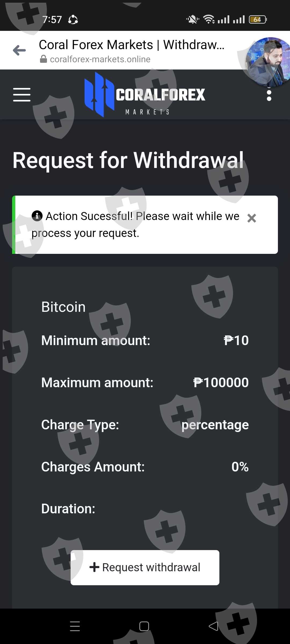Tap the Wi-Fi status icon

tap(209, 19)
